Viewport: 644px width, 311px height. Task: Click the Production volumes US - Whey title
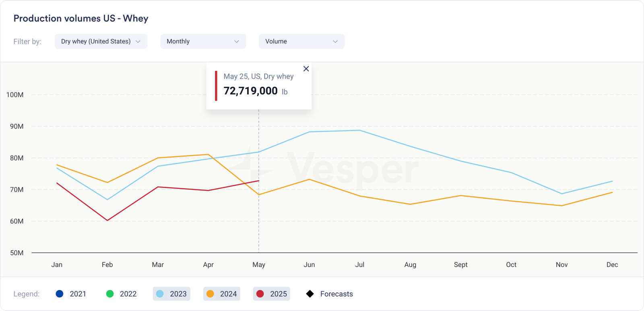point(81,19)
